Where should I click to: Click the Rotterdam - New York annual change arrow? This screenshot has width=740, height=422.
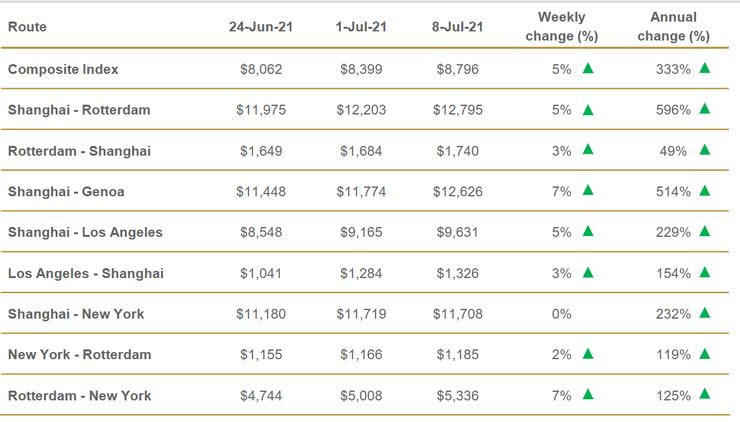[705, 394]
